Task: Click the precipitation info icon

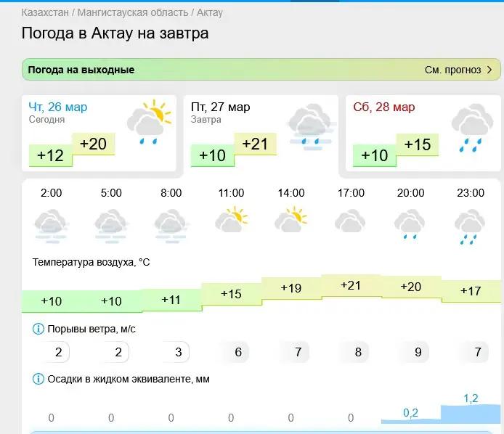Action: [38, 378]
